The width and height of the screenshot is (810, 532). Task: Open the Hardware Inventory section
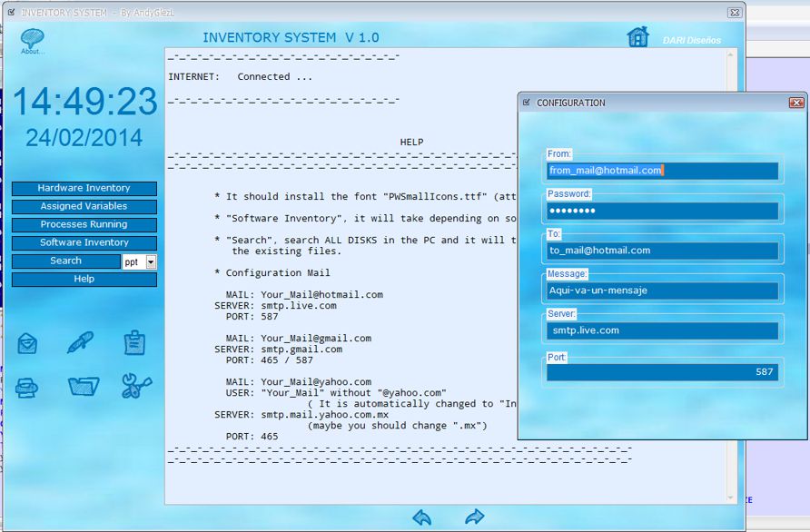click(x=84, y=188)
